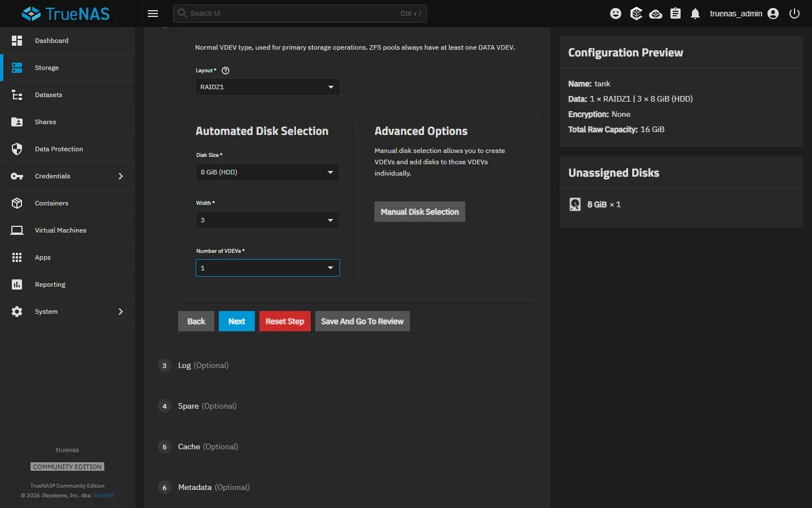This screenshot has width=812, height=508.
Task: Click the Back button
Action: coord(196,321)
